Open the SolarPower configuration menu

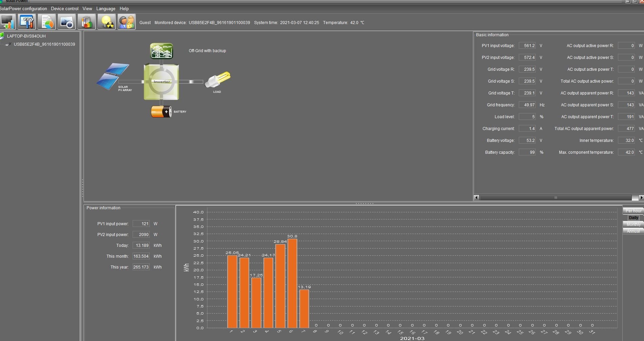23,8
